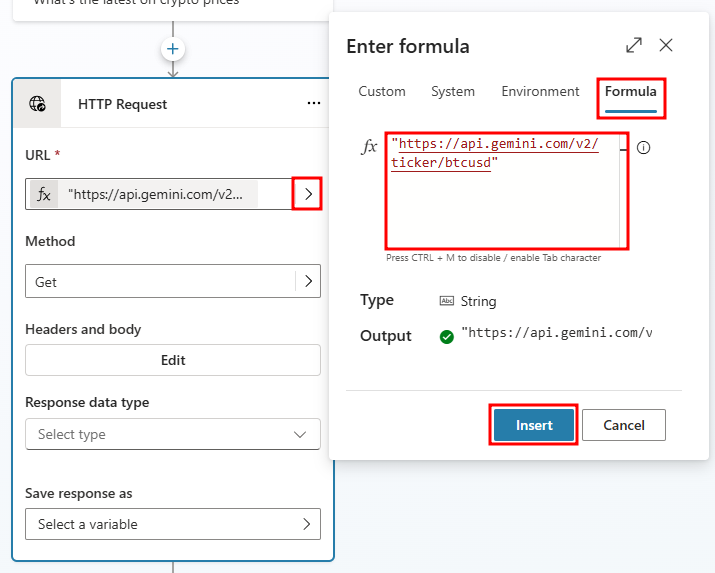Click the plus add-node button

click(x=172, y=49)
